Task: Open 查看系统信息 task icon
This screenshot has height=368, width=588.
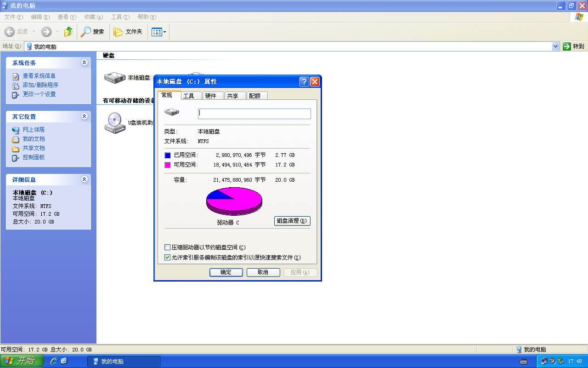Action: pyautogui.click(x=16, y=76)
